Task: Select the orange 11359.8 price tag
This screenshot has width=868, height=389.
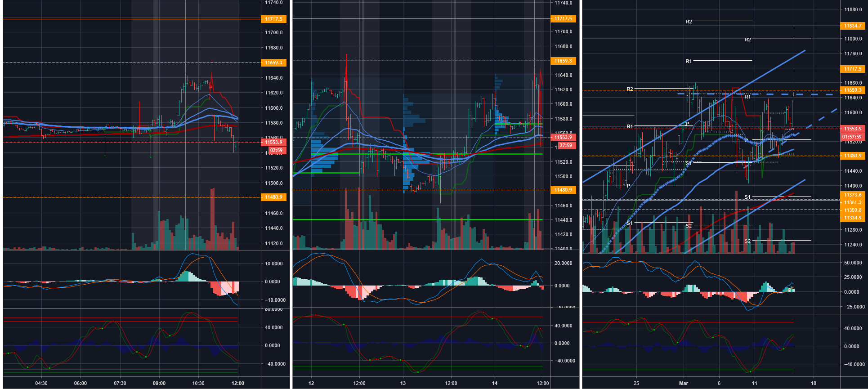Action: coord(853,210)
